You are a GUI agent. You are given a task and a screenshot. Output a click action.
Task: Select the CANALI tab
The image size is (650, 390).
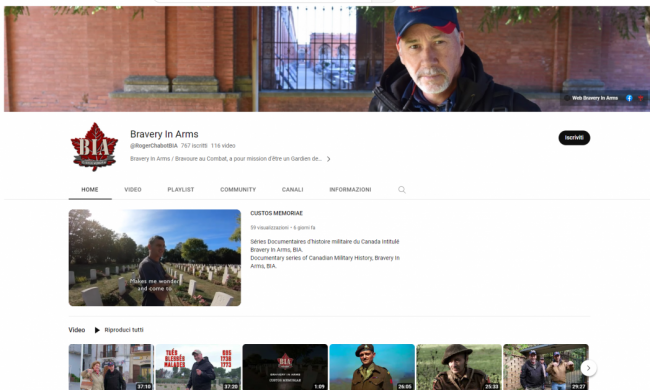tap(293, 189)
